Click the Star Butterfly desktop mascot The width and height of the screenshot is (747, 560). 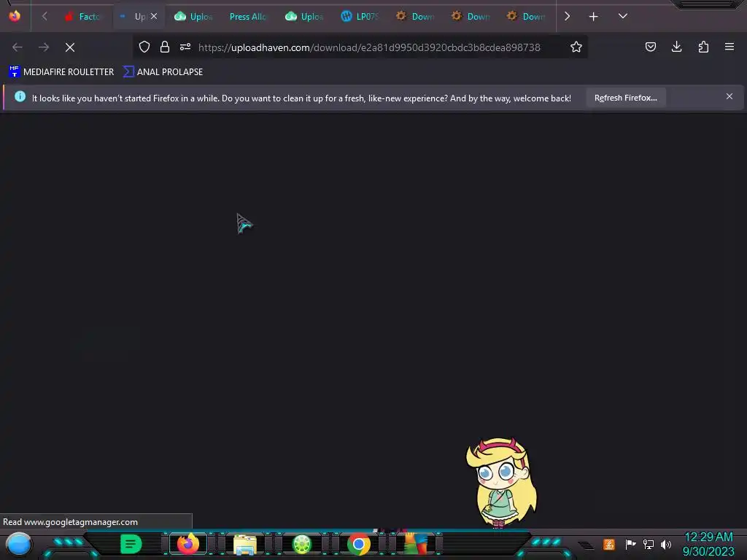click(x=502, y=483)
